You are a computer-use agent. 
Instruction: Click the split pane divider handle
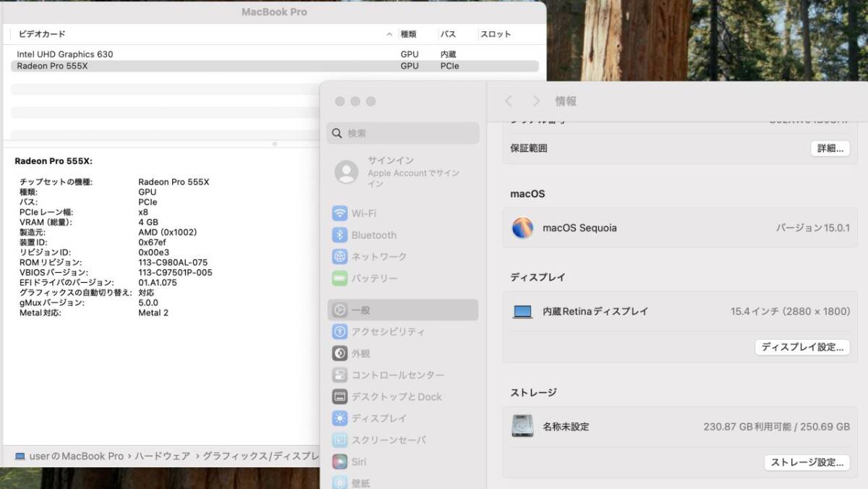(x=274, y=144)
